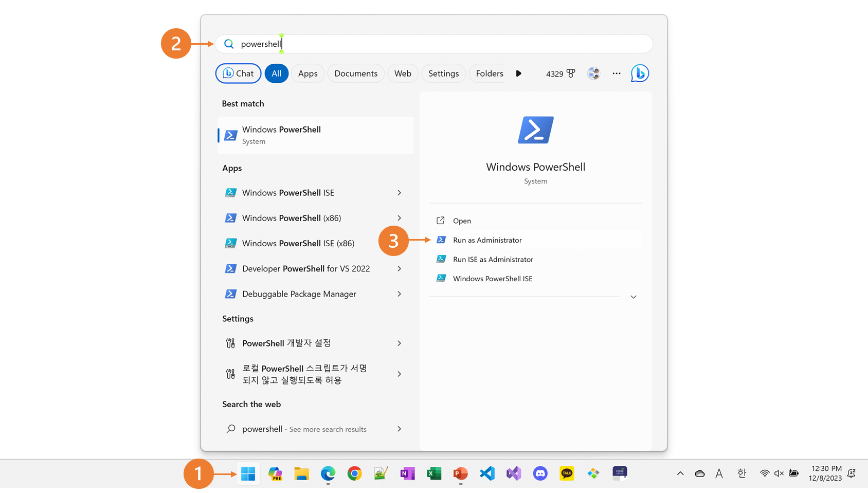Open Excel from taskbar
Screen dimensions: 868x493
pyautogui.click(x=434, y=473)
